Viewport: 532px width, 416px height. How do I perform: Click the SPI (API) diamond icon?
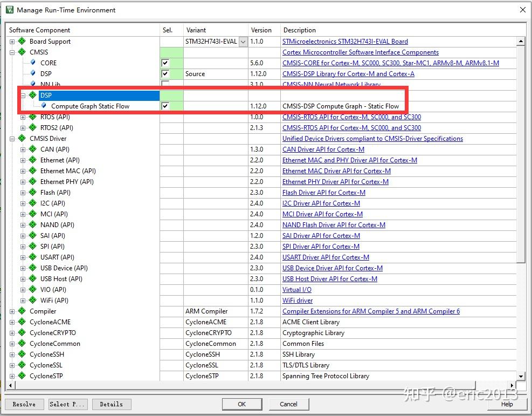click(33, 246)
